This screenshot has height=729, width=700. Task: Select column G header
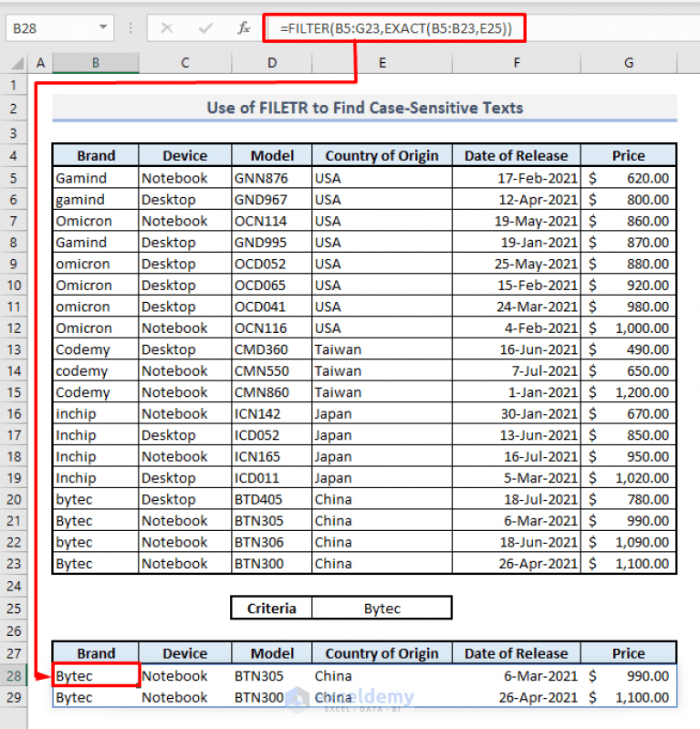tap(629, 63)
